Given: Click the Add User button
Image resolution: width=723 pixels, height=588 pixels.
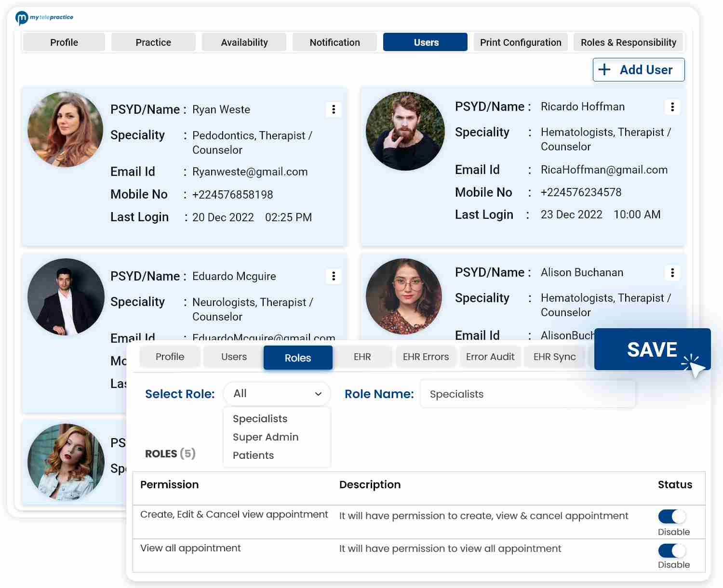Looking at the screenshot, I should (639, 69).
